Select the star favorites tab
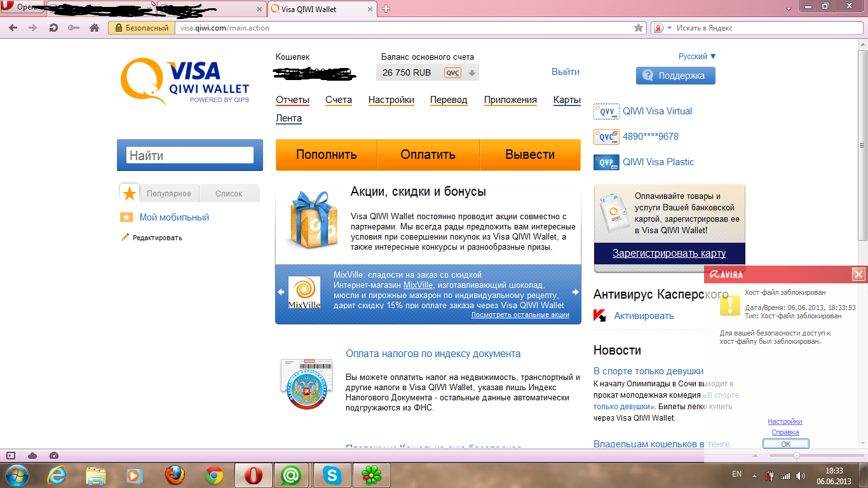Image resolution: width=868 pixels, height=488 pixels. 130,193
